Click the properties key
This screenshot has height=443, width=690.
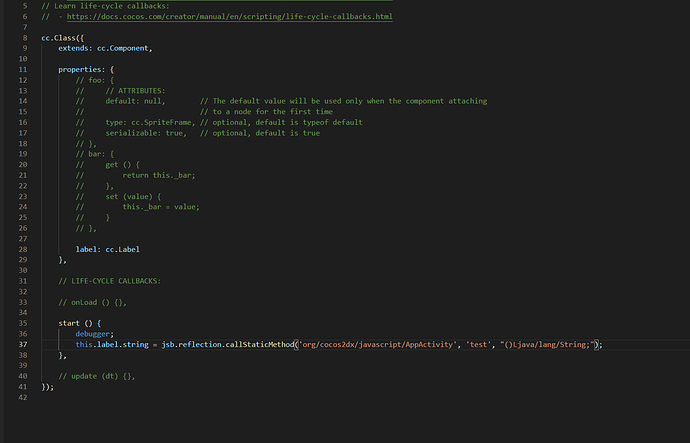pyautogui.click(x=80, y=69)
